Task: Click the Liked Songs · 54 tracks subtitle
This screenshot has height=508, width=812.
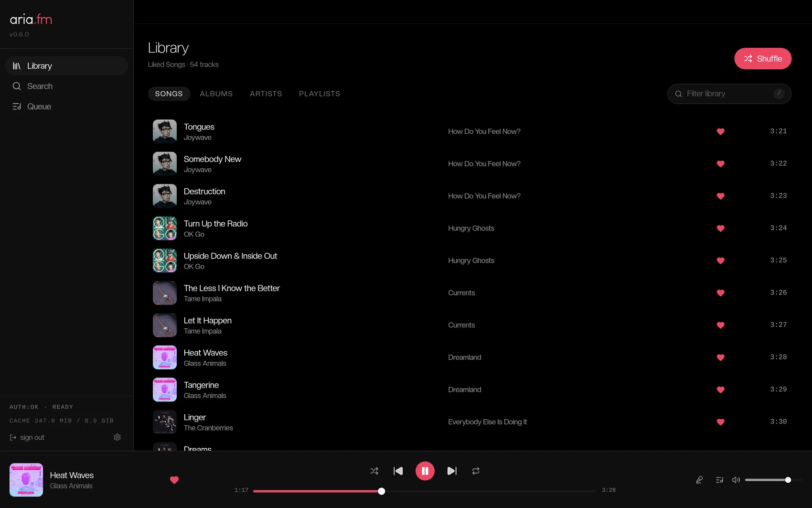Action: pos(183,65)
